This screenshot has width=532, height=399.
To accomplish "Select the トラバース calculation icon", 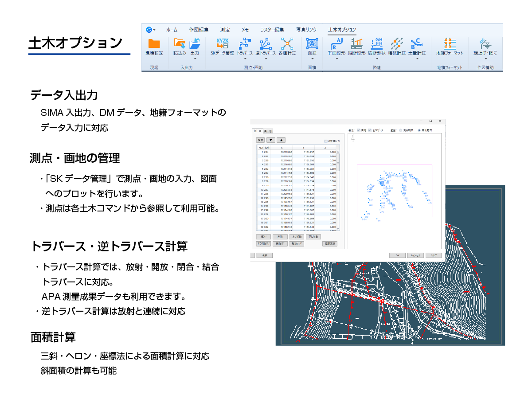I will (245, 43).
